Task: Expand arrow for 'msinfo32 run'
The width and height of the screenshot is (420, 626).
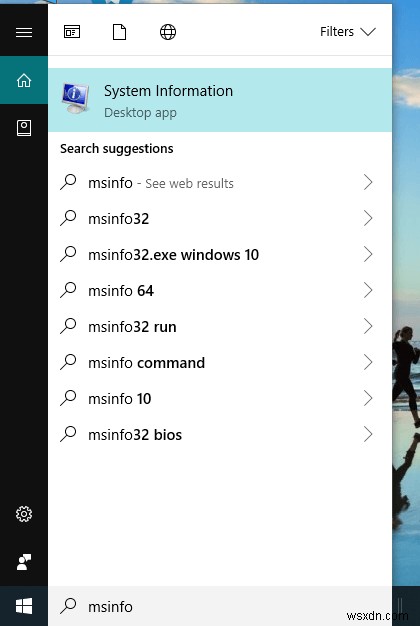Action: (368, 326)
